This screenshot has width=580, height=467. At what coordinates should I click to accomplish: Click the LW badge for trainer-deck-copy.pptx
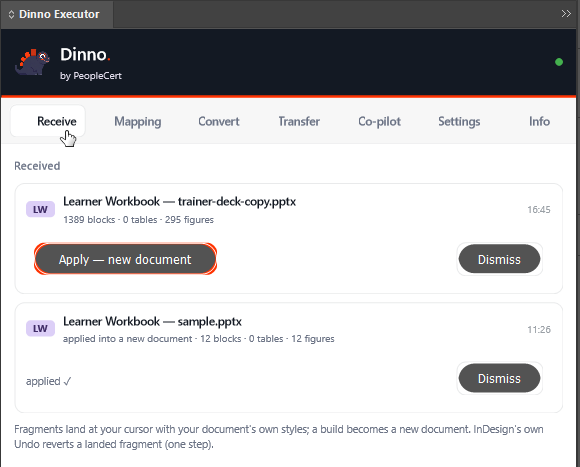click(x=40, y=209)
